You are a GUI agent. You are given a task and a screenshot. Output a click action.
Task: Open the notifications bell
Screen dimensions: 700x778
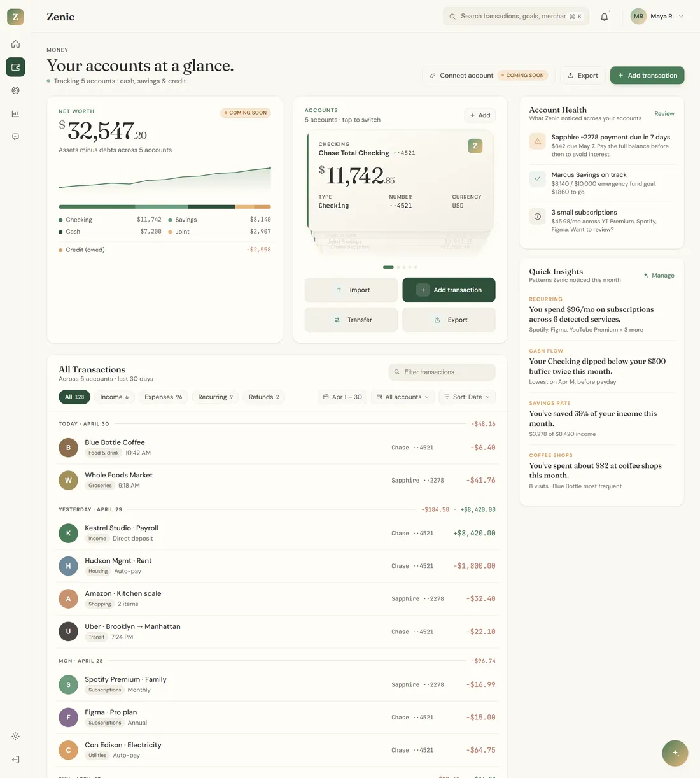(x=605, y=17)
